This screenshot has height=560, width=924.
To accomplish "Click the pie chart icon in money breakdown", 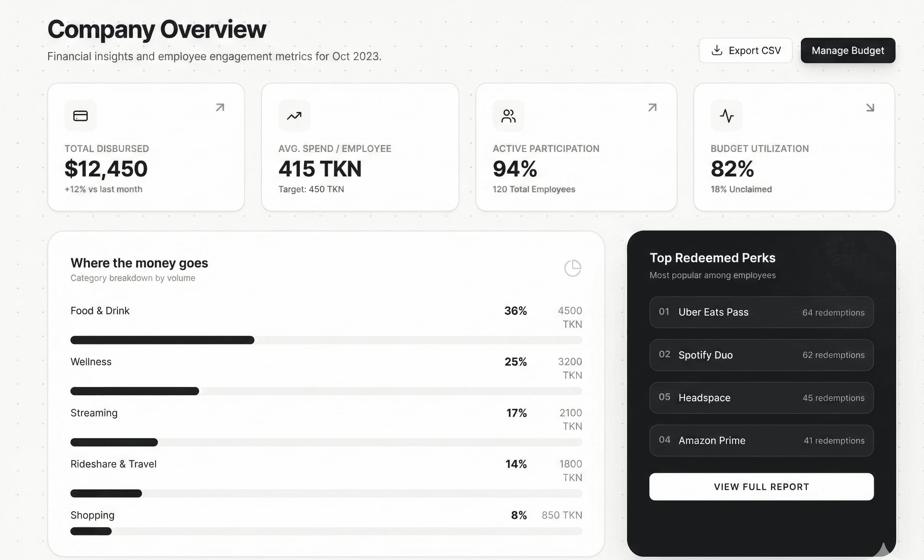I will pyautogui.click(x=572, y=268).
